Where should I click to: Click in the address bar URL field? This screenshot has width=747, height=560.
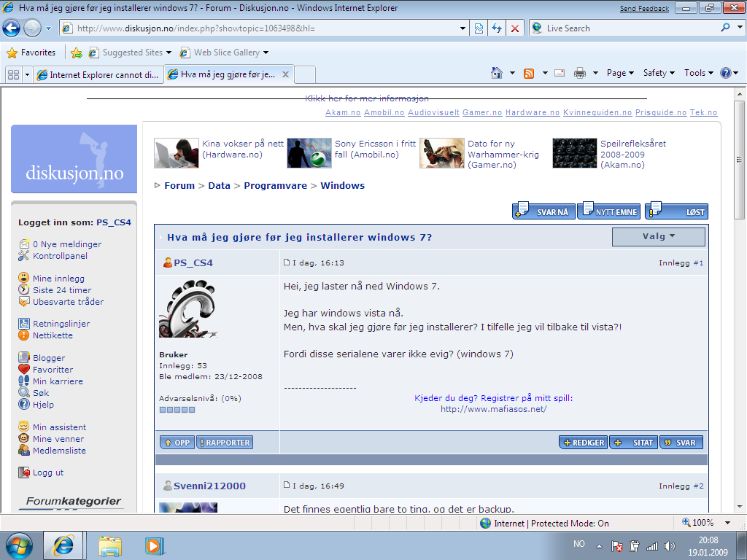coord(266,28)
